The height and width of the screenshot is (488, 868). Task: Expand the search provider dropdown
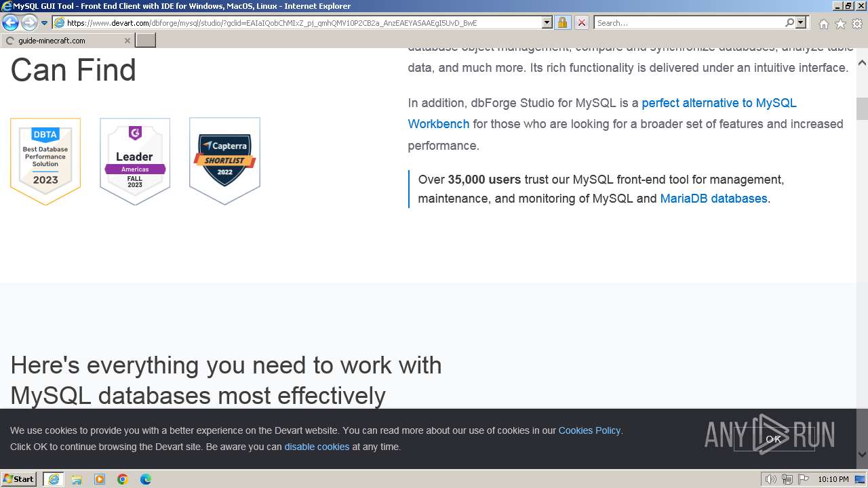pos(801,23)
